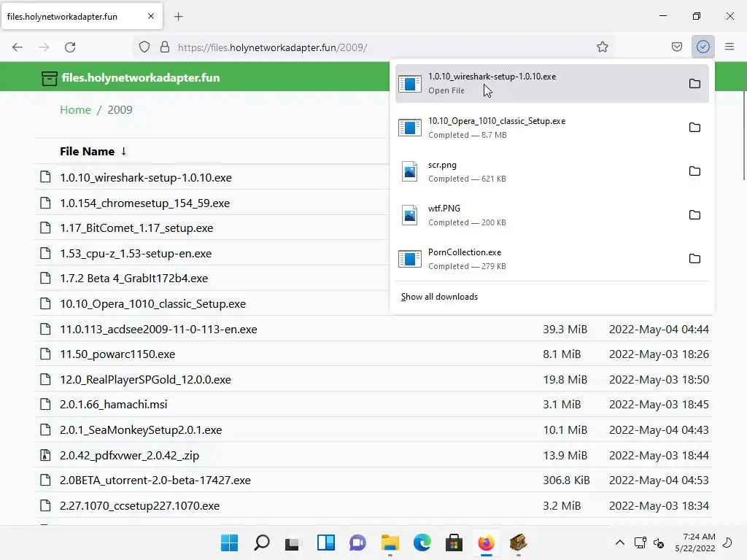
Task: Show wtf.PNG download in folder
Action: tap(694, 215)
